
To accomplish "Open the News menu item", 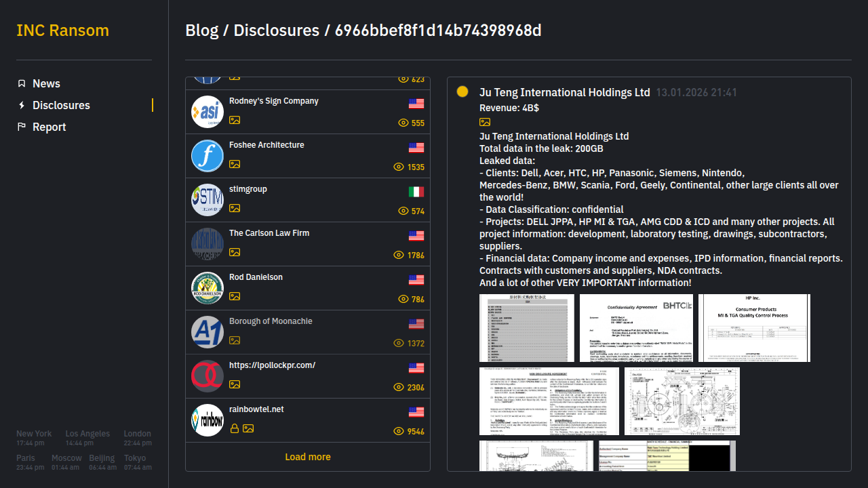I will (x=46, y=83).
